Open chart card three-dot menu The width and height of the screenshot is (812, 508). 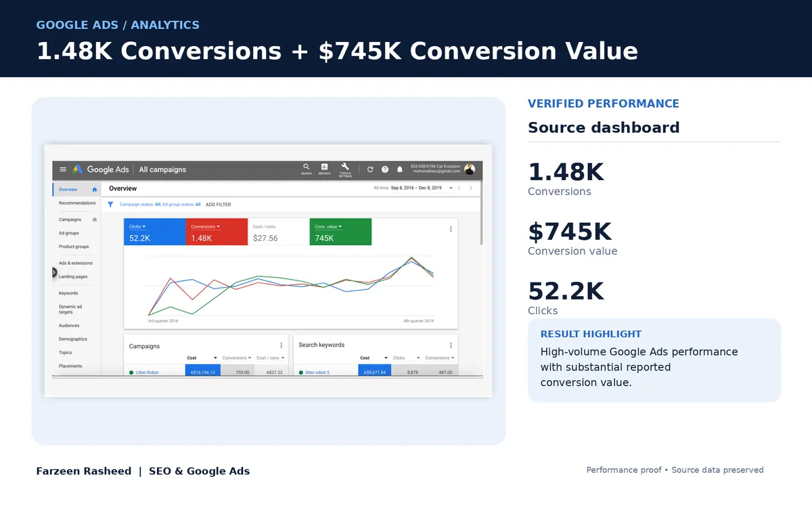[x=451, y=229]
